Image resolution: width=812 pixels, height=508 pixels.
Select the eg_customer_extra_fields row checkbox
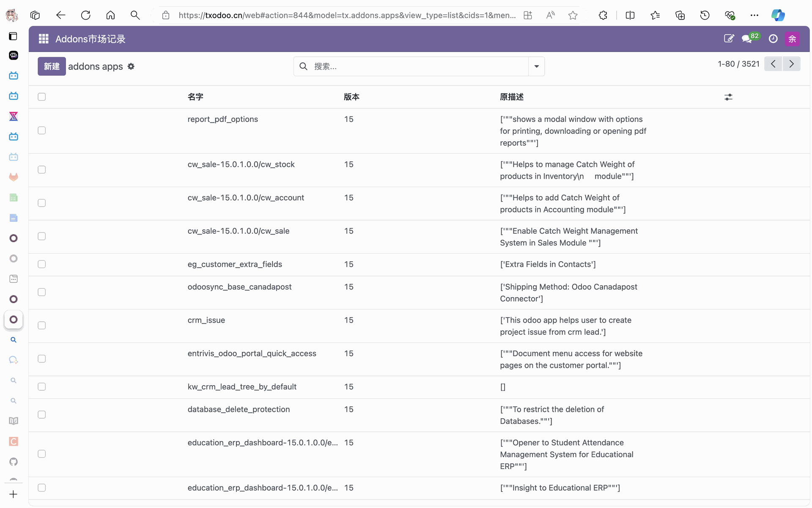pos(41,264)
